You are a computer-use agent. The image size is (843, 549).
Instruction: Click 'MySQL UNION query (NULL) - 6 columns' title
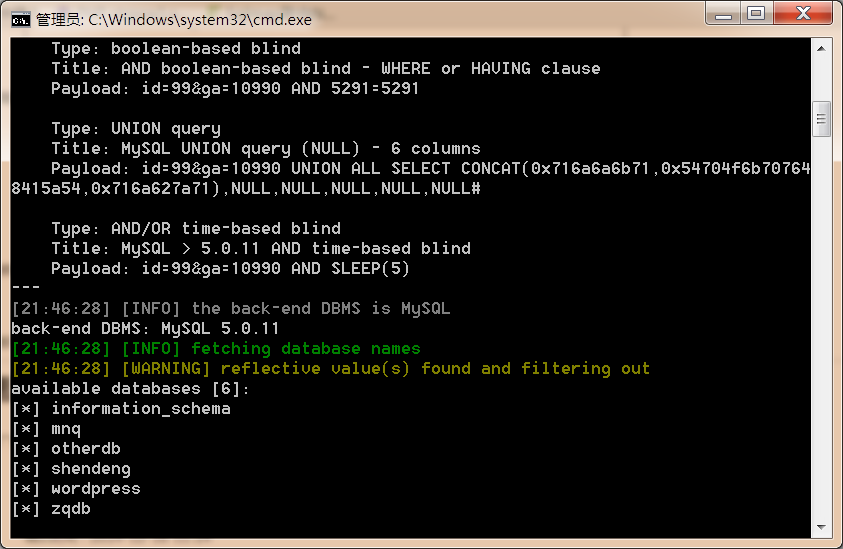[x=266, y=148]
